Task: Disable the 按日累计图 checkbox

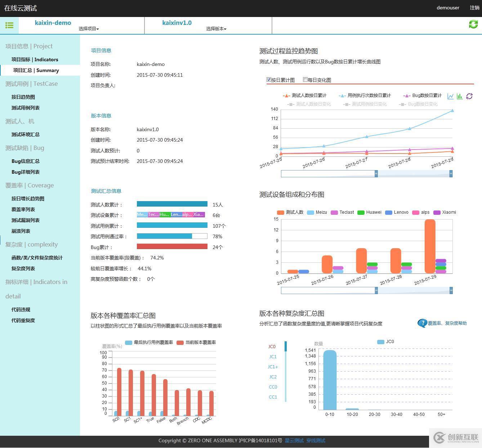Action: (x=269, y=79)
